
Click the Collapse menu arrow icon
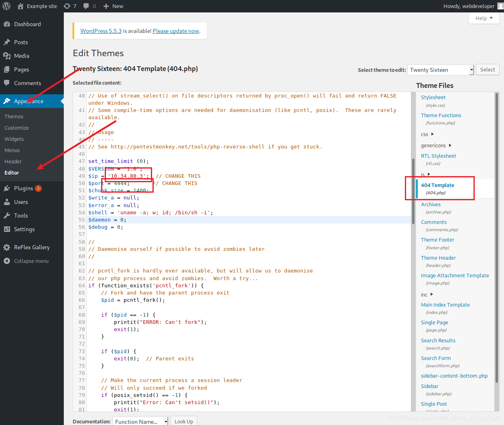click(7, 261)
